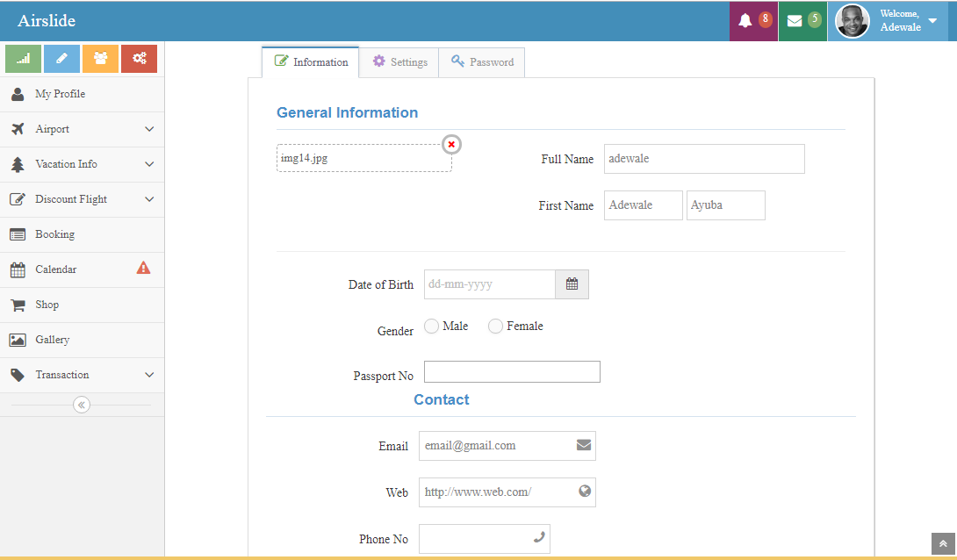Click the Email input field
Image resolution: width=957 pixels, height=560 pixels.
(x=507, y=446)
